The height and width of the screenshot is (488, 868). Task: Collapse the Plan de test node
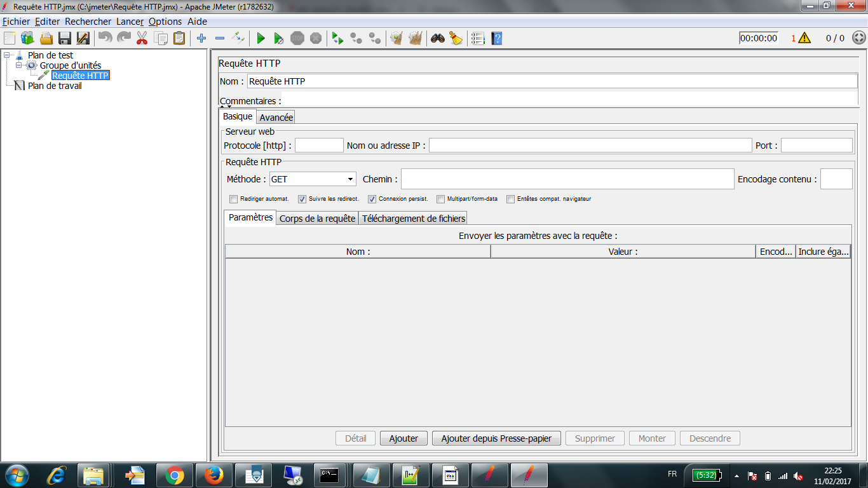[x=5, y=55]
